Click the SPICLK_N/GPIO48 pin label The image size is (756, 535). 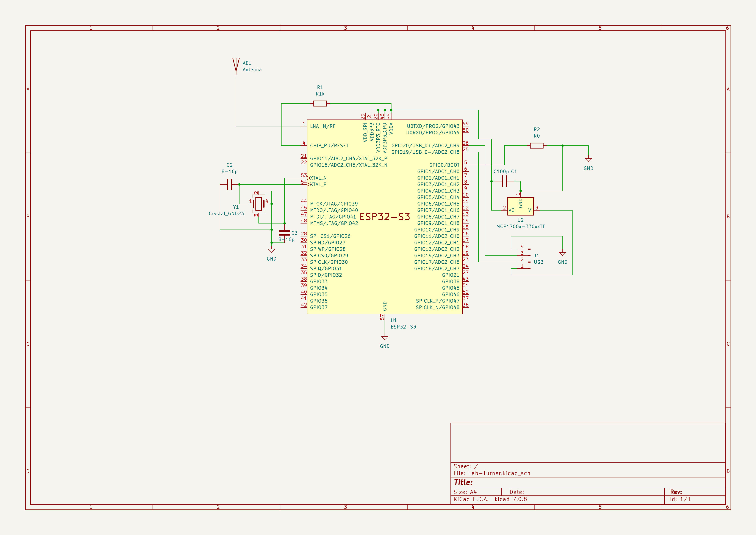pos(438,307)
